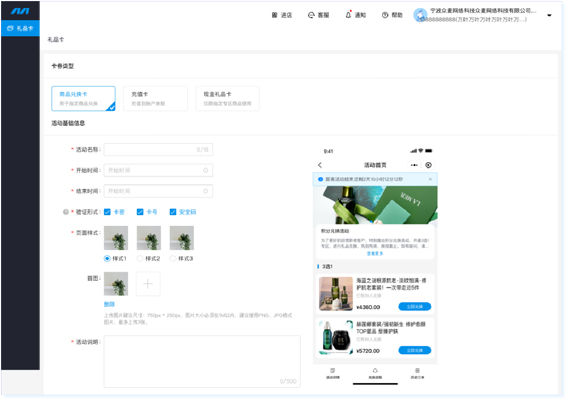The height and width of the screenshot is (400, 567).
Task: Open the 开始时间 date picker field
Action: [x=158, y=170]
